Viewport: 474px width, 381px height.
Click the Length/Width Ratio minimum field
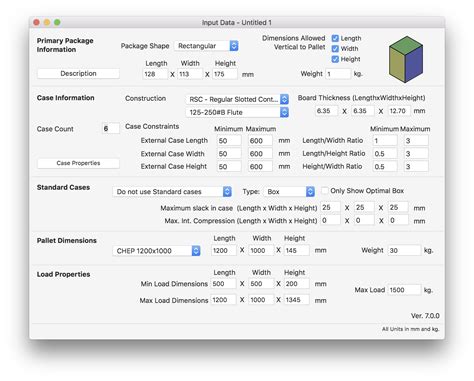pos(385,141)
